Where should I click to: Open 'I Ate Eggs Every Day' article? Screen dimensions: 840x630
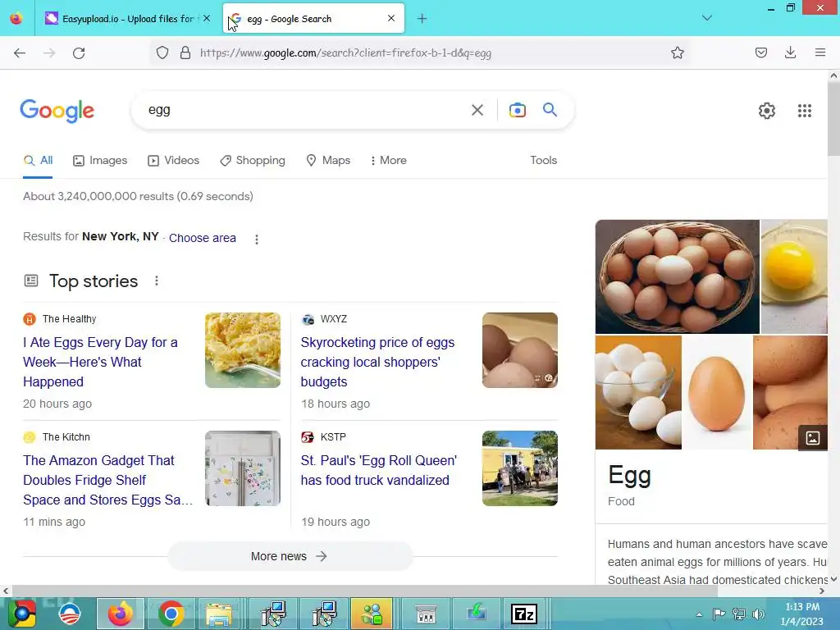[x=100, y=362]
